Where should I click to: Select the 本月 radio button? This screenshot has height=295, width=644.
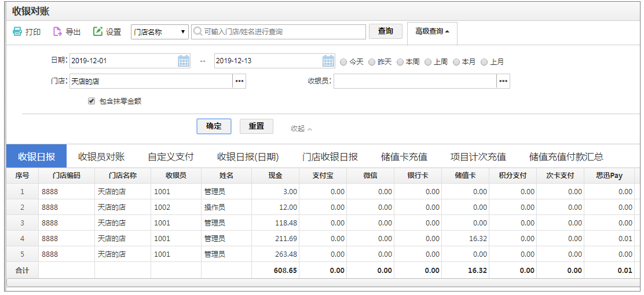(x=456, y=62)
